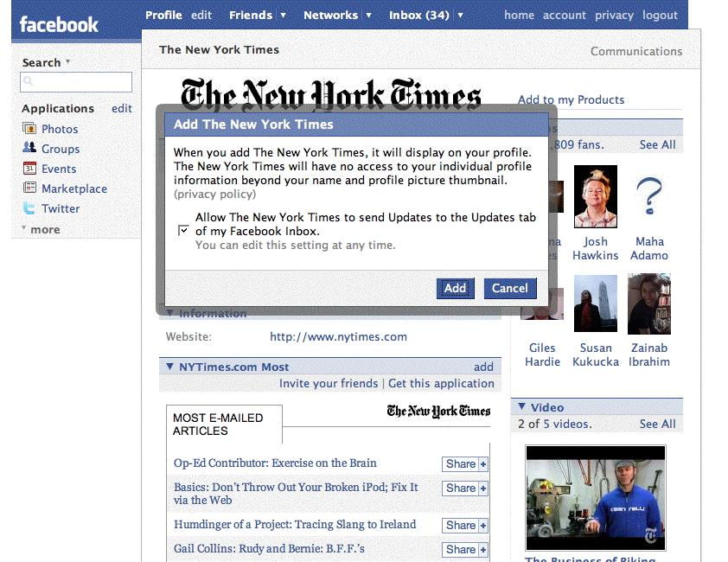Click the Twitter bird icon

pyautogui.click(x=29, y=208)
